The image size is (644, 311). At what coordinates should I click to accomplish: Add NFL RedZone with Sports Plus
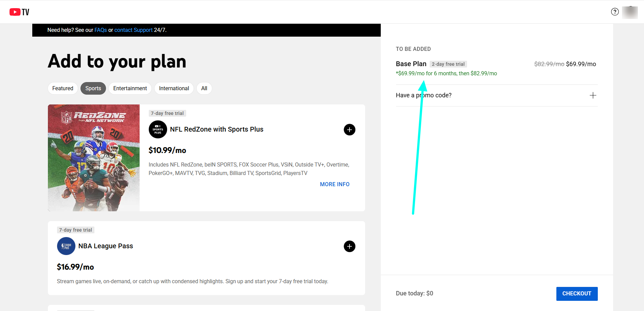(350, 130)
